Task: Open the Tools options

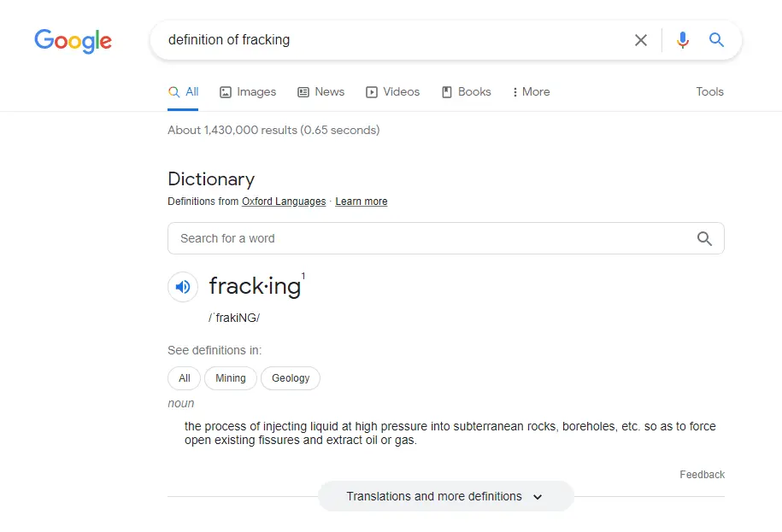Action: 709,92
